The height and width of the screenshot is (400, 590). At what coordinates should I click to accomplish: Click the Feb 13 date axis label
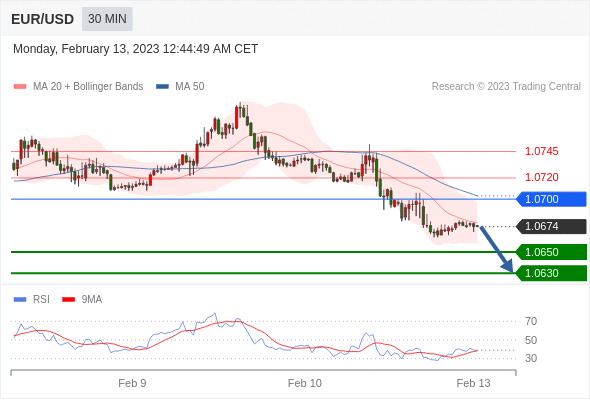pyautogui.click(x=473, y=383)
